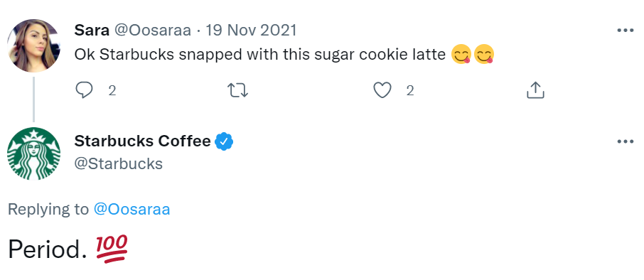644x280 pixels.
Task: Click the reply count number 2
Action: click(112, 90)
